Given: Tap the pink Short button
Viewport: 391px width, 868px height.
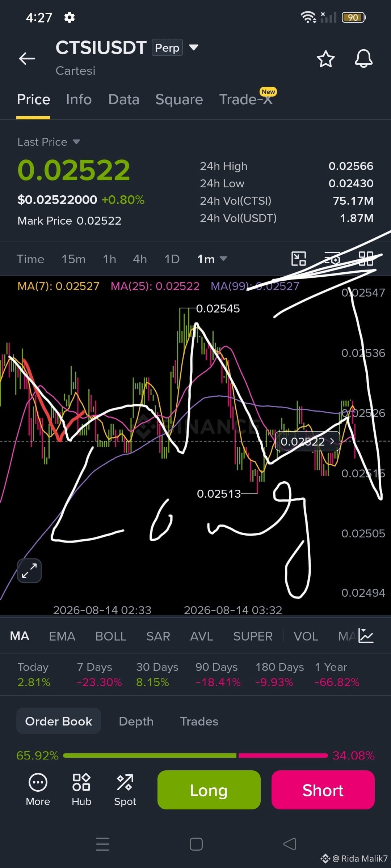Looking at the screenshot, I should 323,790.
